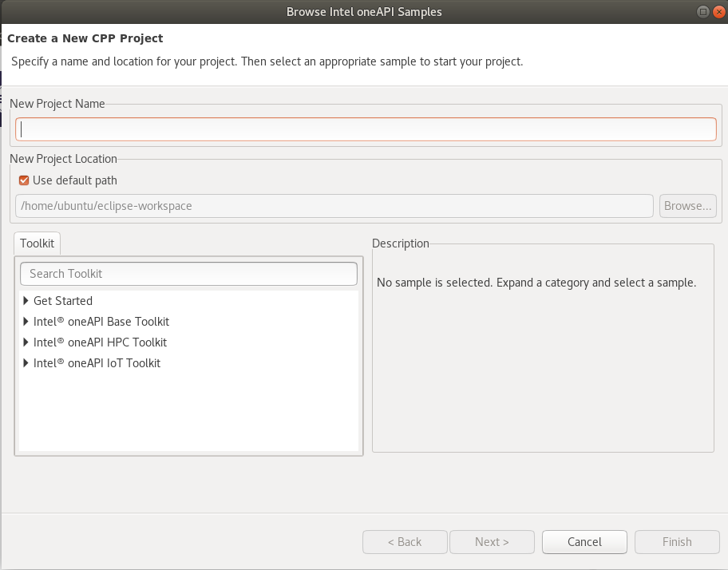This screenshot has width=728, height=570.
Task: Select the Get Started tree item label
Action: point(63,301)
